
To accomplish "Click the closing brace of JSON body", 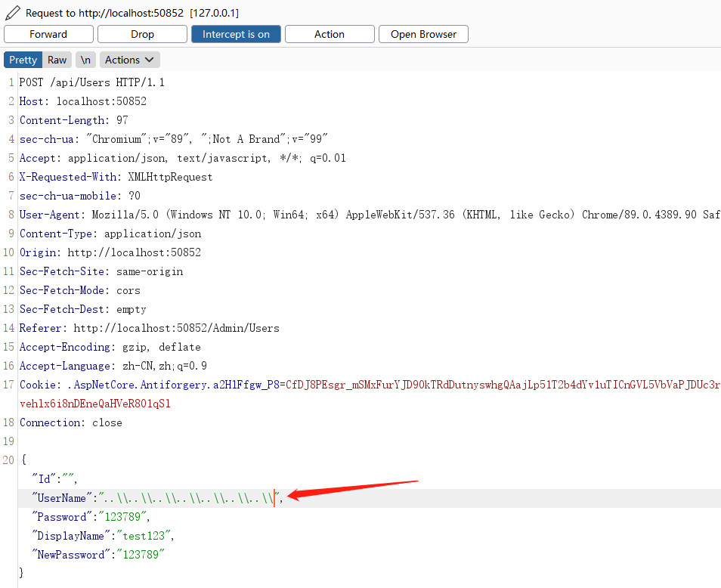I will click(21, 572).
